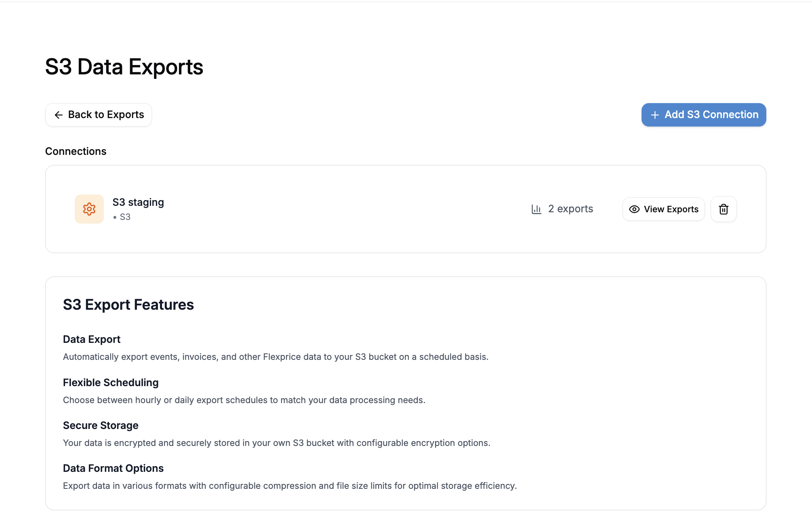Click the Secure Storage feature title
The height and width of the screenshot is (524, 812).
coord(101,425)
